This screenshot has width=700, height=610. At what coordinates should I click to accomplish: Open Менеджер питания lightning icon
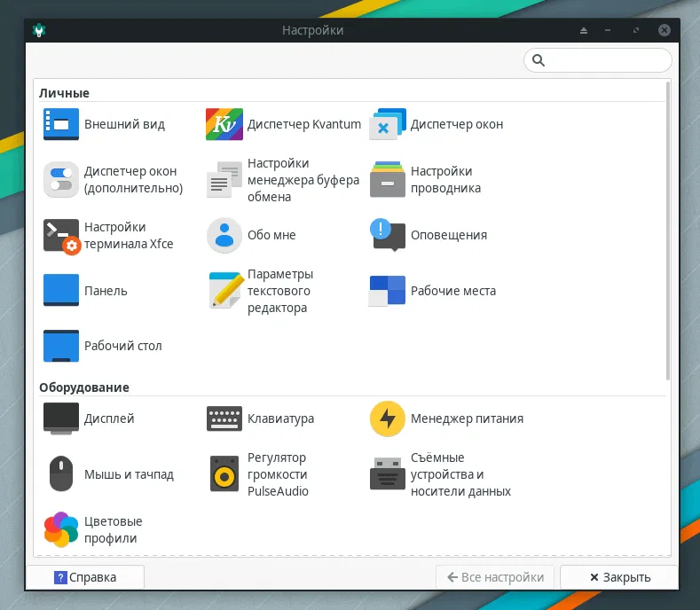coord(388,418)
